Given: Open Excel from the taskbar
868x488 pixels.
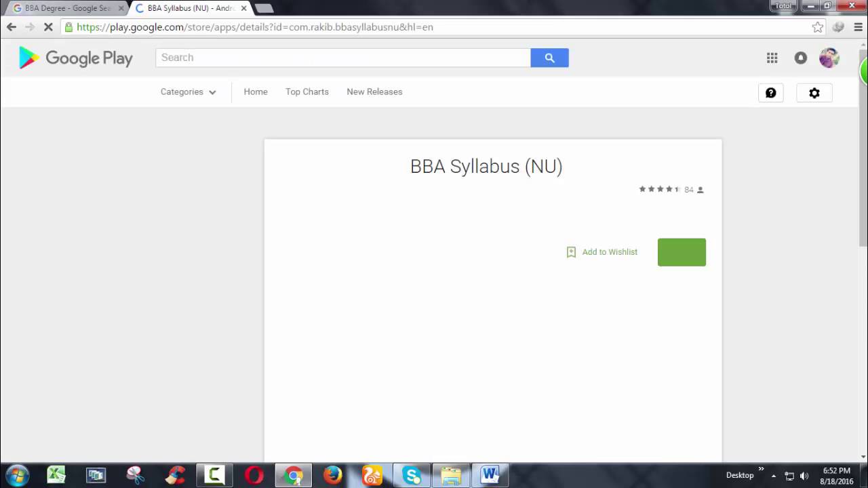Looking at the screenshot, I should pyautogui.click(x=56, y=475).
